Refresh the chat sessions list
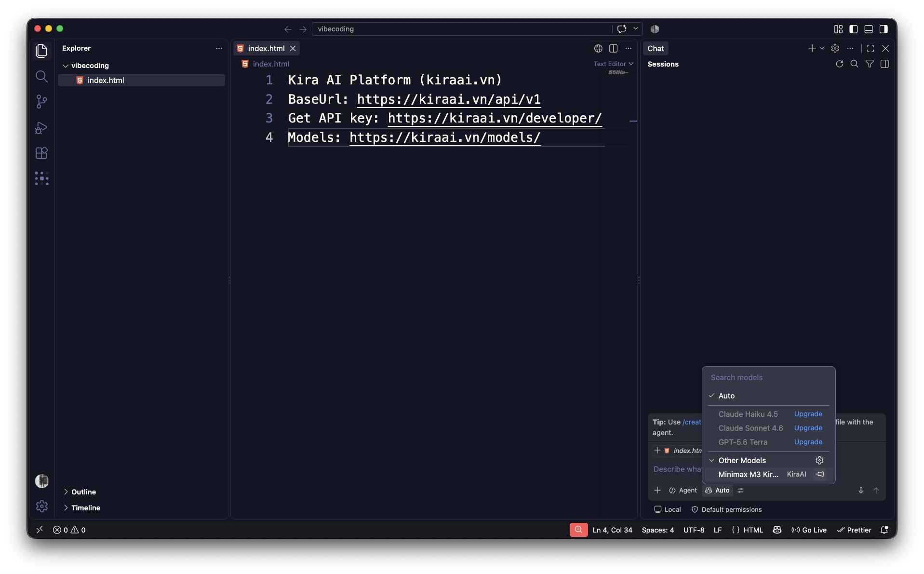This screenshot has height=574, width=924. [839, 64]
